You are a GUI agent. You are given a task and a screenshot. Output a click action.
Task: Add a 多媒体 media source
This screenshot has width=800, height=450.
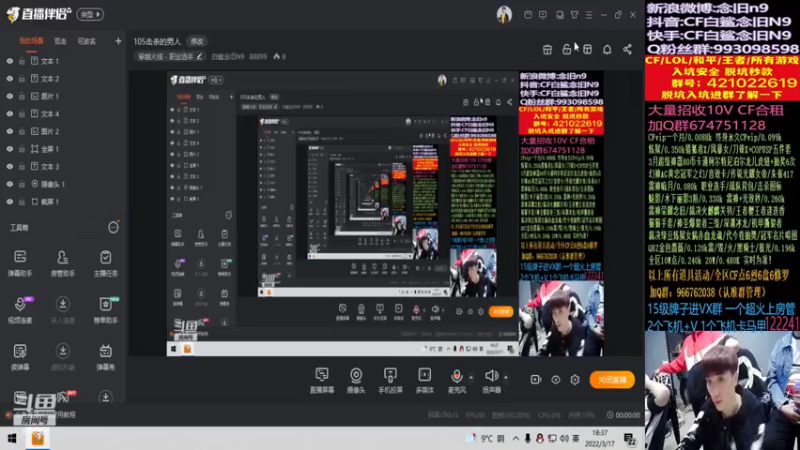tap(424, 381)
